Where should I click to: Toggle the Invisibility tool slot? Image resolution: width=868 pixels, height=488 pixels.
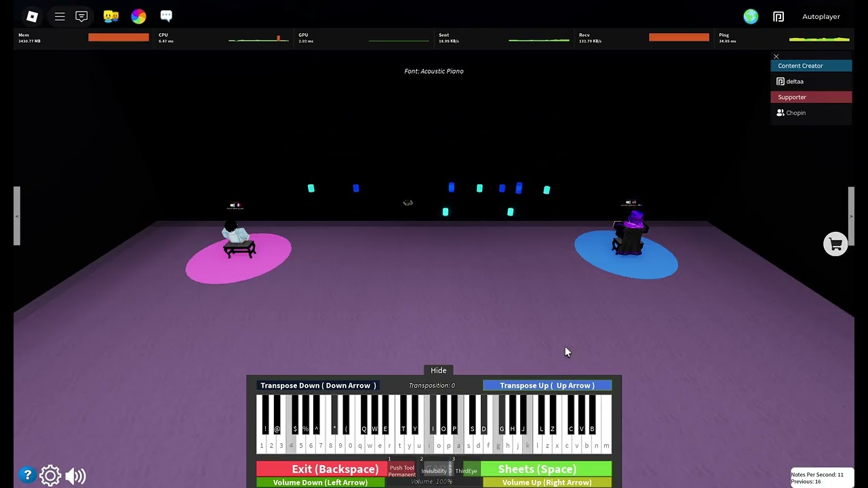pyautogui.click(x=434, y=470)
